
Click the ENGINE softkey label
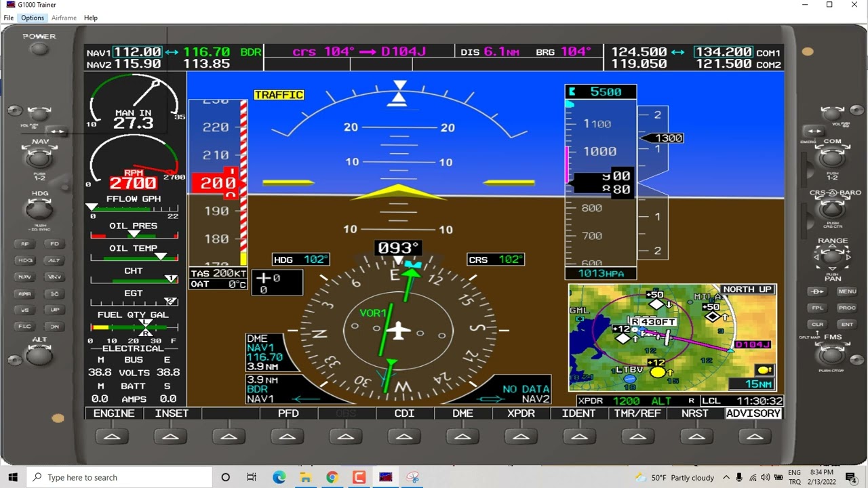(x=113, y=413)
